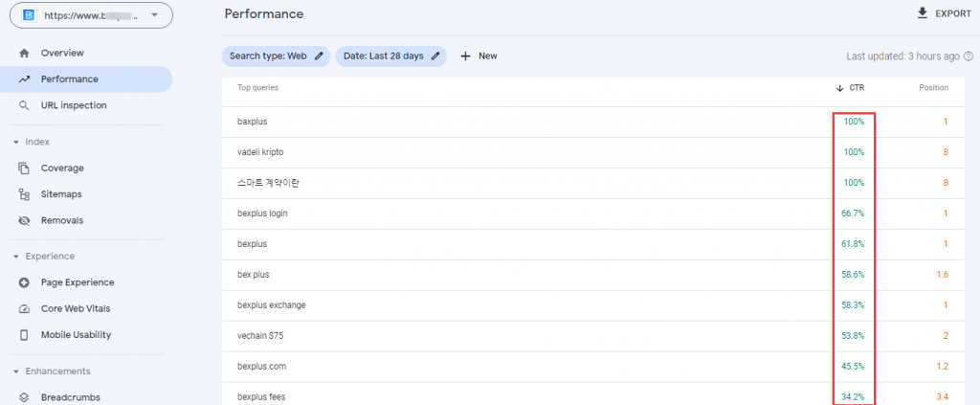Click the 3.4 position value
The image size is (980, 405).
coord(943,397)
